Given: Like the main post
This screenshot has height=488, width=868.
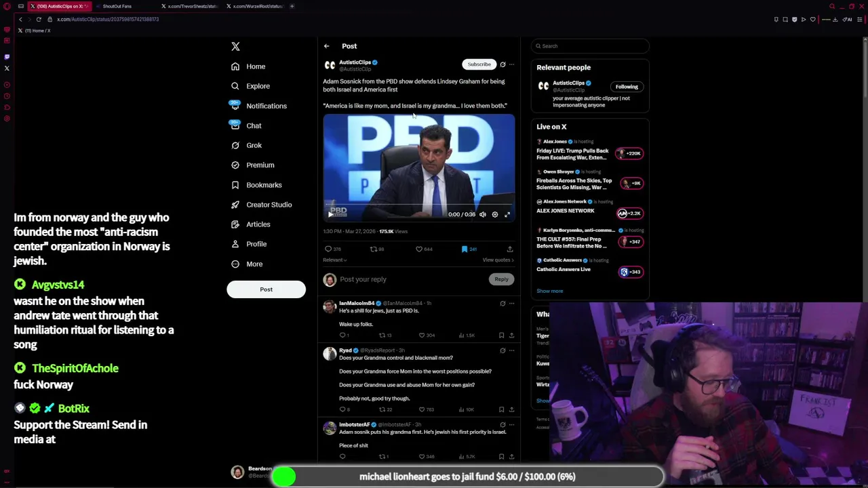Looking at the screenshot, I should pyautogui.click(x=424, y=249).
